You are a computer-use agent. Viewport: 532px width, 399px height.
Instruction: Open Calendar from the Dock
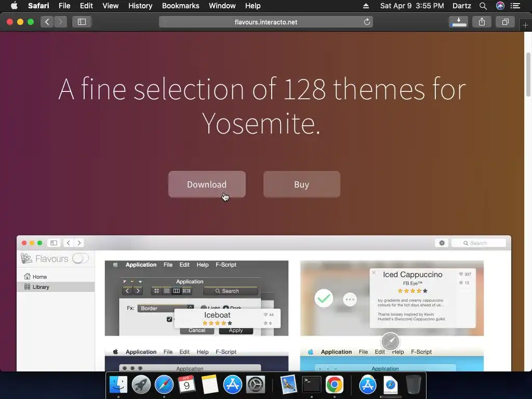[x=187, y=385]
